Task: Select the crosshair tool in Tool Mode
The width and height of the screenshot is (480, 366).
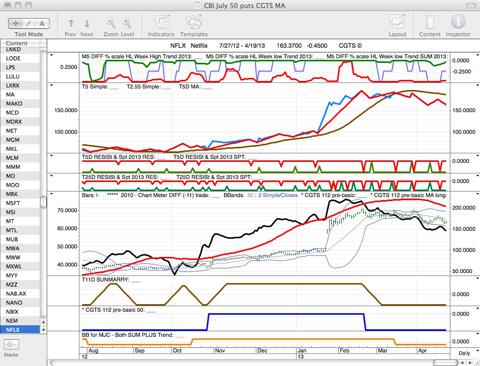Action: pyautogui.click(x=15, y=23)
